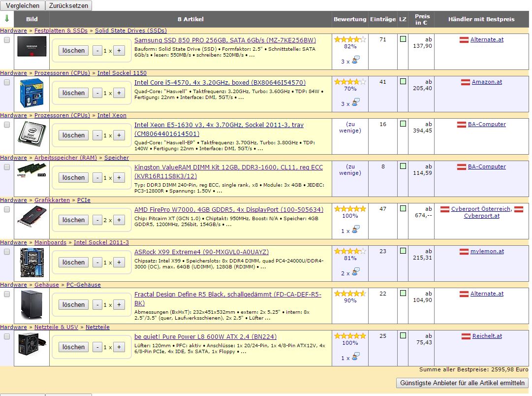Sort by Bewertung column header

[350, 19]
